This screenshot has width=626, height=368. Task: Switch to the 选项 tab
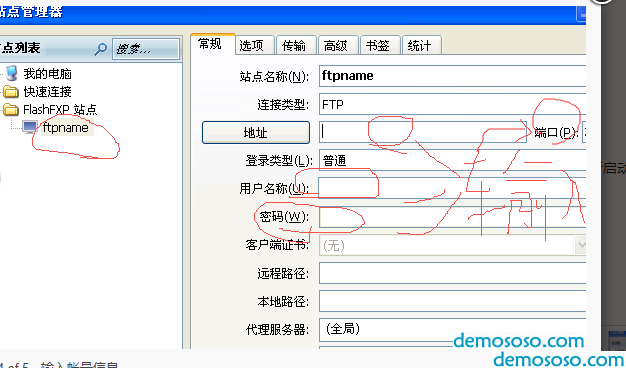click(255, 45)
